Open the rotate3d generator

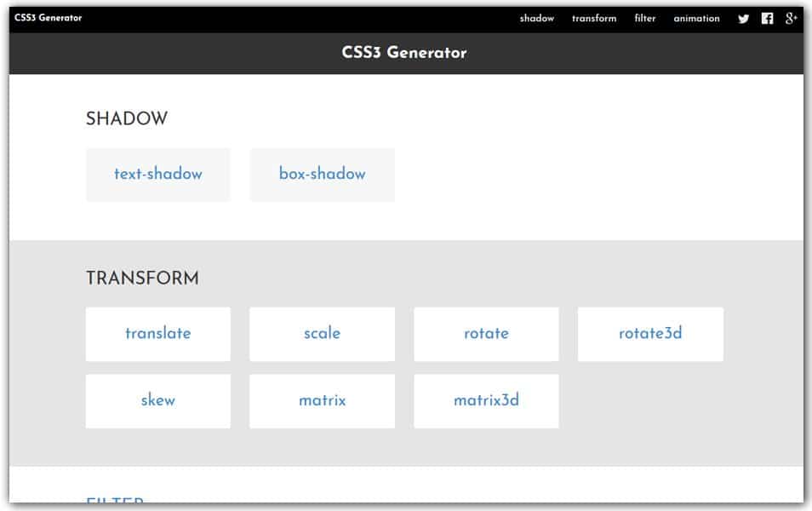(650, 334)
